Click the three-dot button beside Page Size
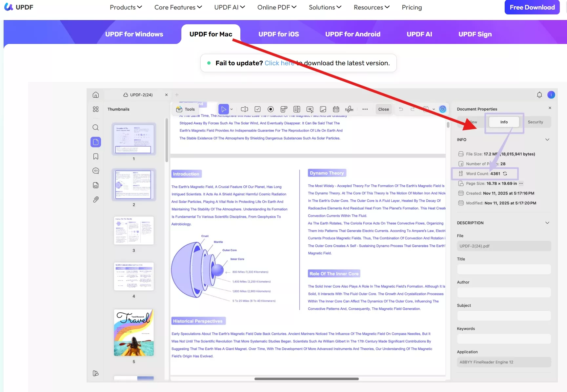Screen dimensions: 567x392 (x=521, y=183)
